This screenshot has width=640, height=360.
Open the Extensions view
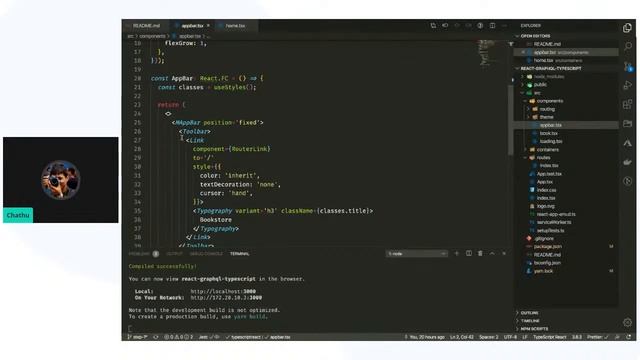[x=628, y=104]
